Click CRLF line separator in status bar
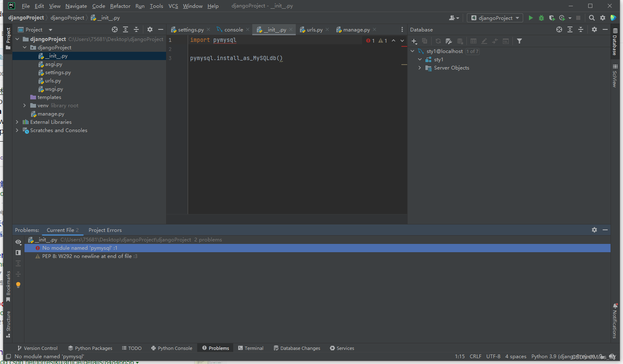623x364 pixels. coord(476,356)
